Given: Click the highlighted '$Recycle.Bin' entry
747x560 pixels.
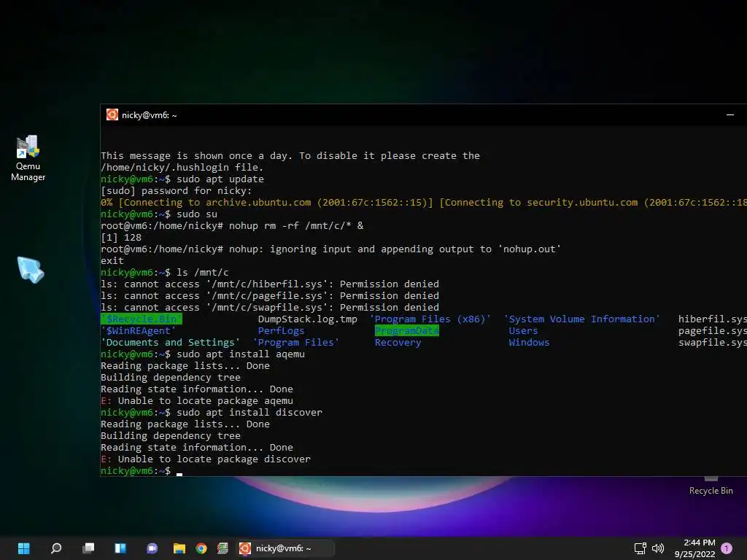Looking at the screenshot, I should click(x=142, y=319).
